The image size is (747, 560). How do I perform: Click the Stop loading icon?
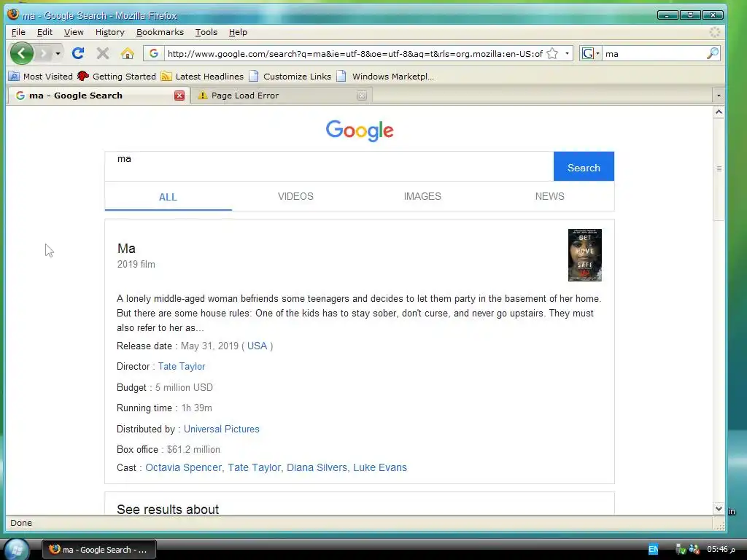(x=102, y=53)
